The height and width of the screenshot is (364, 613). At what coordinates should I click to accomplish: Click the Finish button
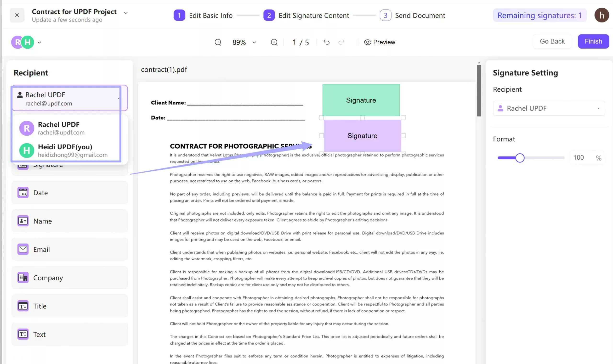point(593,41)
